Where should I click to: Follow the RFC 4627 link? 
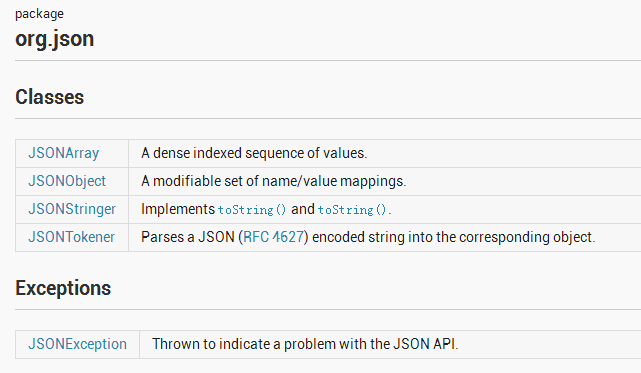pyautogui.click(x=274, y=237)
